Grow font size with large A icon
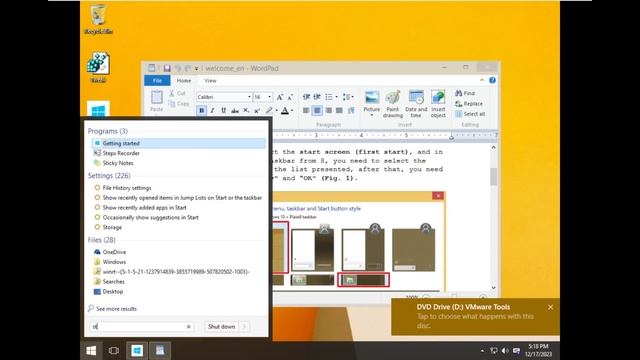 click(280, 97)
